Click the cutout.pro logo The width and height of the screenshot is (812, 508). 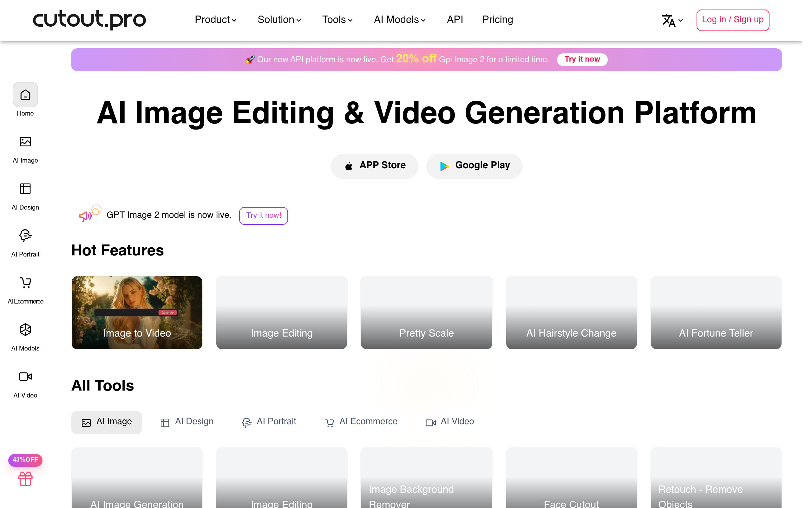89,19
